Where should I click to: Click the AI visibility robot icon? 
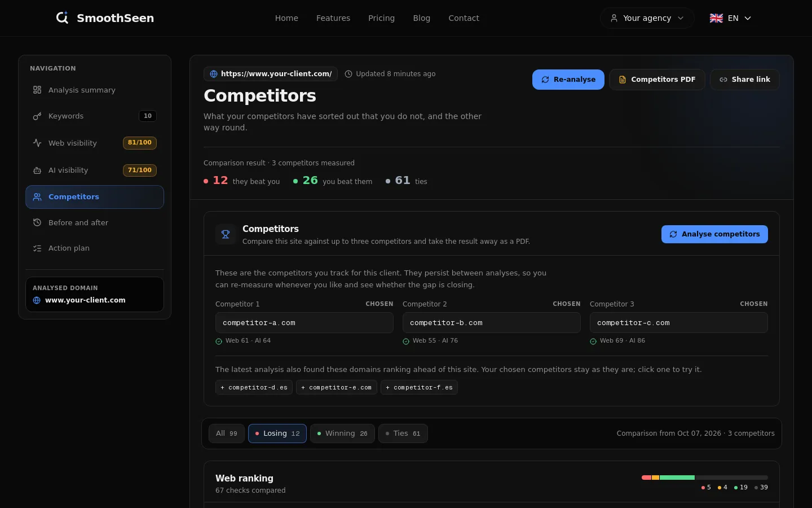[x=37, y=170]
